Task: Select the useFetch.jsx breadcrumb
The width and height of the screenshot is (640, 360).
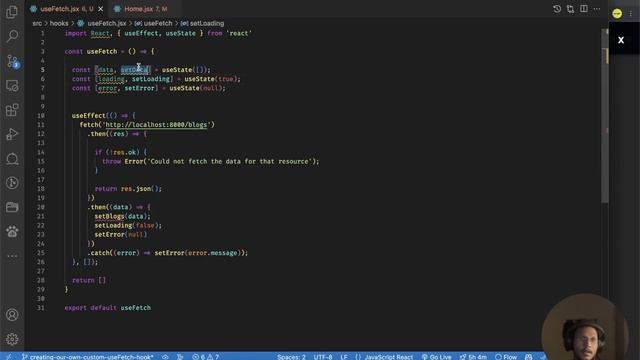Action: (102, 23)
